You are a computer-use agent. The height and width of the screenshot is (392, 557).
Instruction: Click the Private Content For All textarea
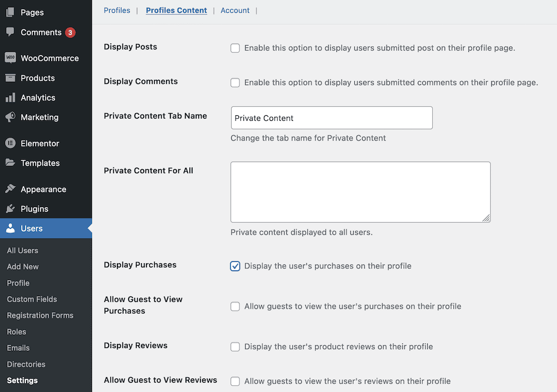360,192
